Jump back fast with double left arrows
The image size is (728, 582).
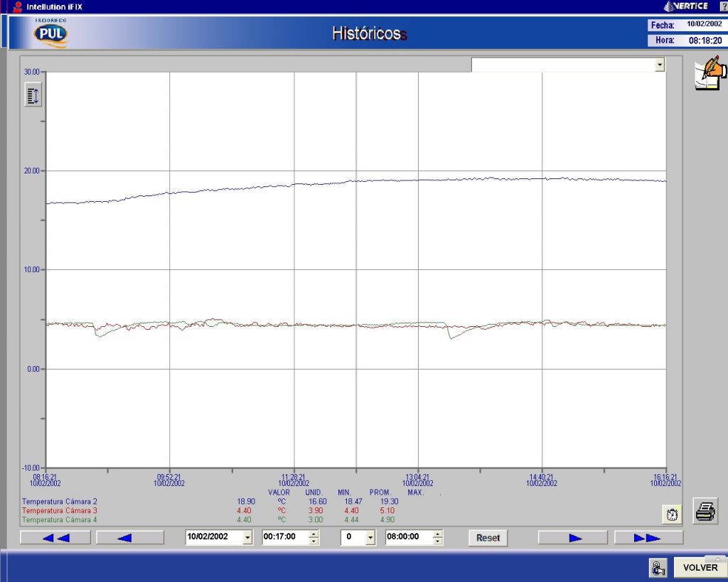point(55,538)
